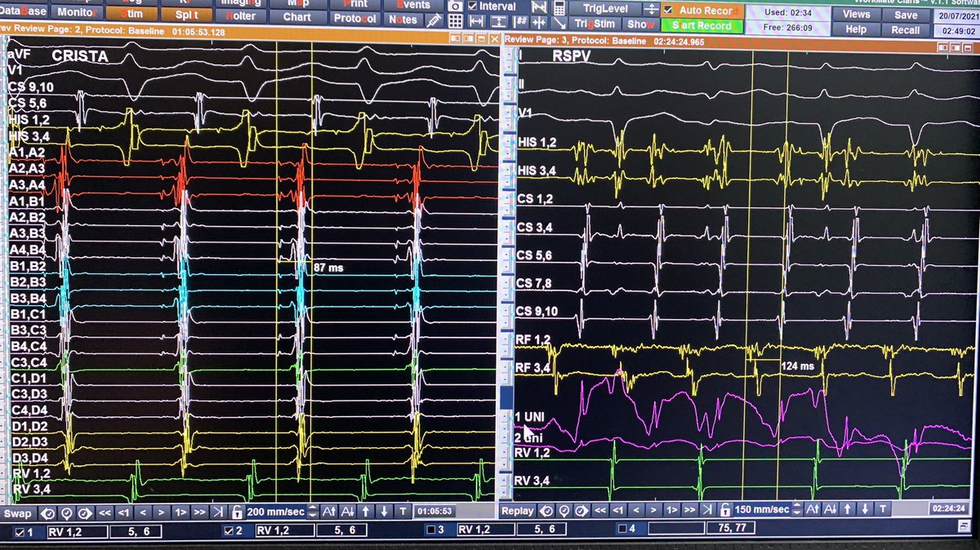The image size is (980, 550).
Task: Click the calculator icon
Action: pos(559,7)
